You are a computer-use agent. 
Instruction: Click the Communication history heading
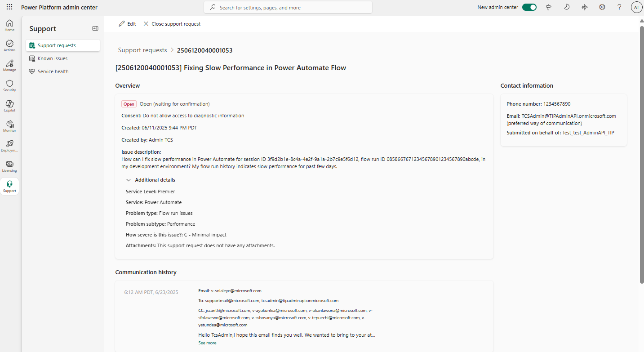[x=146, y=272]
